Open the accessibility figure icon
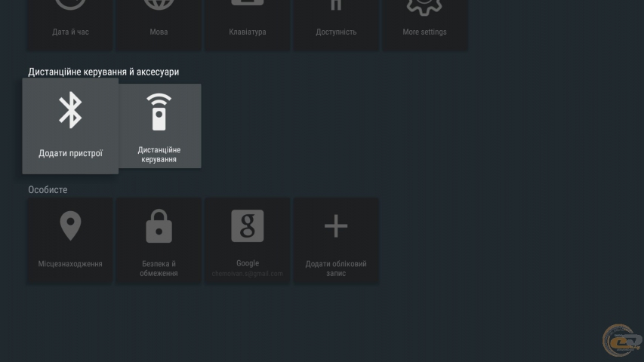This screenshot has height=362, width=644. (336, 6)
